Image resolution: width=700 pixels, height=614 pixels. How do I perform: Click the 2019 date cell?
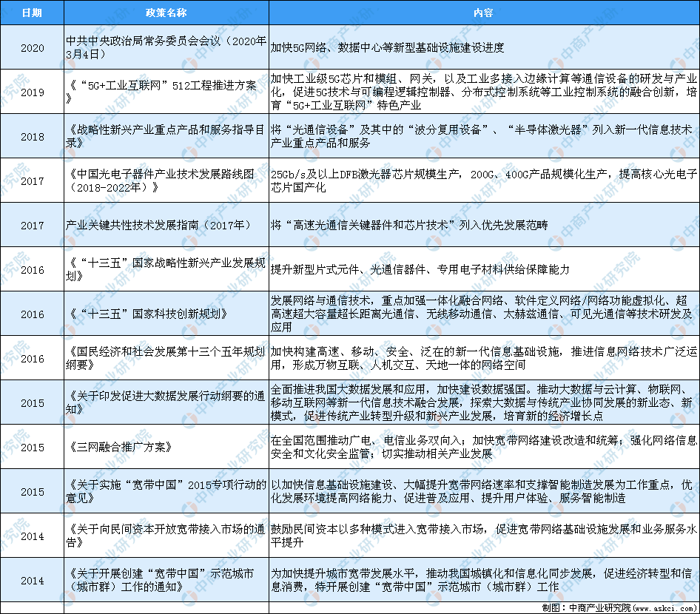32,92
